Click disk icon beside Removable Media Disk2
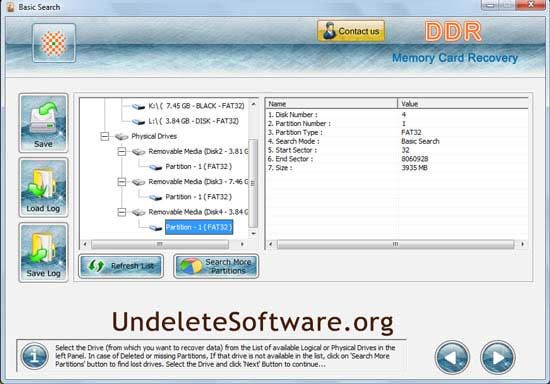Viewport: 550px width, 384px height. click(139, 152)
